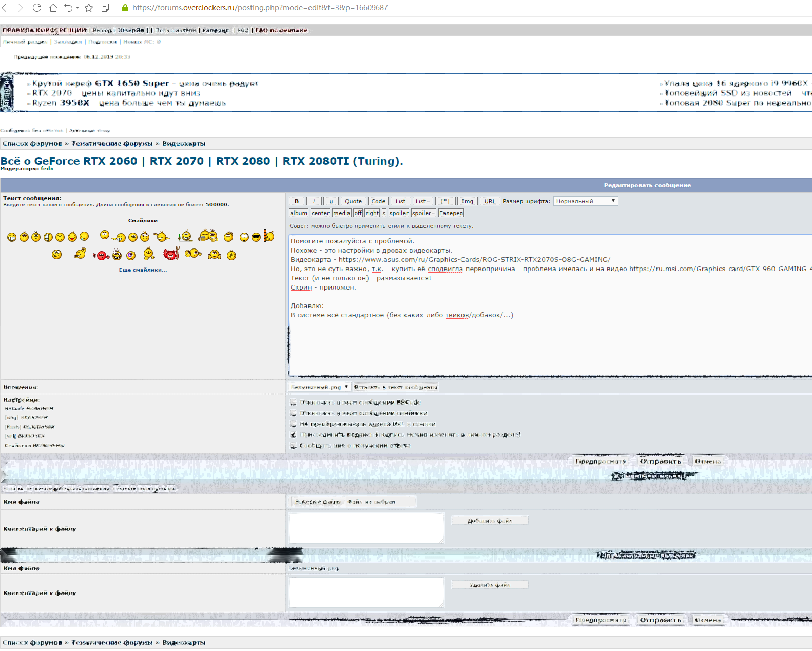Align text with the right button

point(372,213)
